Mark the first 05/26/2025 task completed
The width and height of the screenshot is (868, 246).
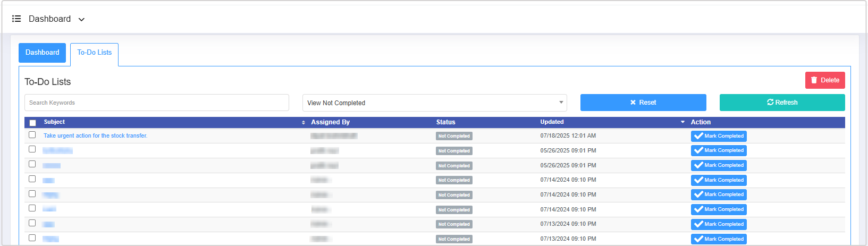(x=719, y=151)
